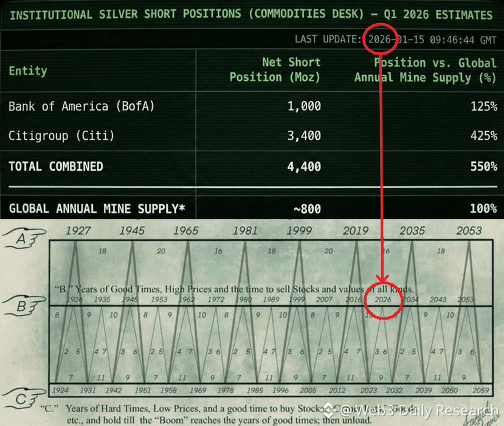504x426 pixels.
Task: Click year 2023 in row C
Action: [x=368, y=390]
